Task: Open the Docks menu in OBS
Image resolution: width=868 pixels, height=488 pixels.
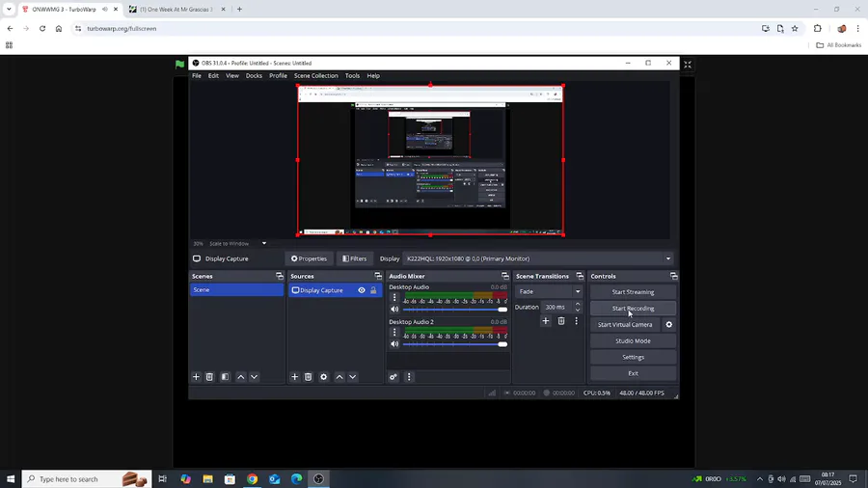Action: (x=254, y=76)
